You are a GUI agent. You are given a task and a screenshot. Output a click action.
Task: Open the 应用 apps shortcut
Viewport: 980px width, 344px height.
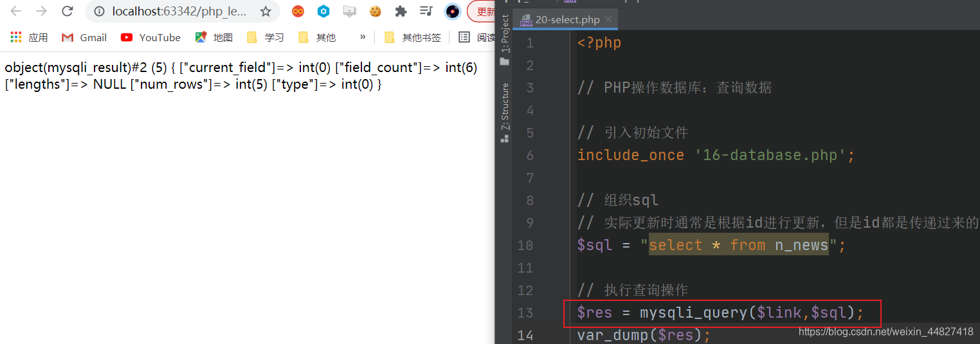(30, 37)
